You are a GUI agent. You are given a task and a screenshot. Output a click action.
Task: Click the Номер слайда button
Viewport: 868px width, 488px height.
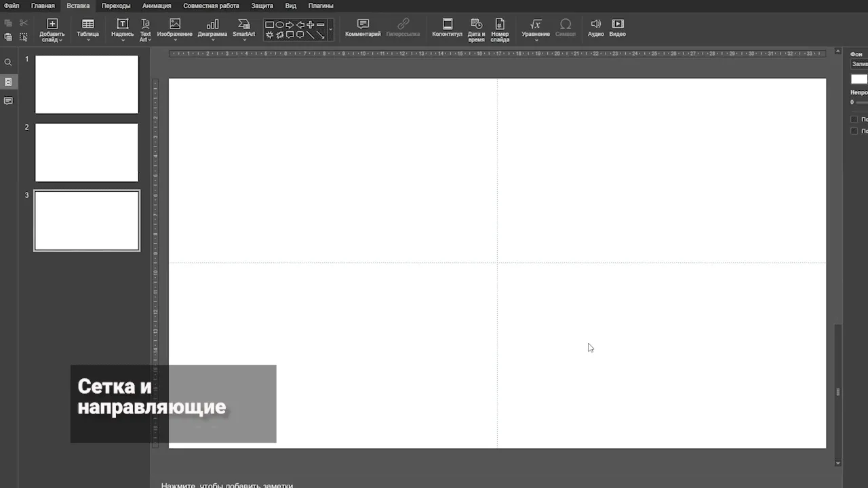coord(500,30)
